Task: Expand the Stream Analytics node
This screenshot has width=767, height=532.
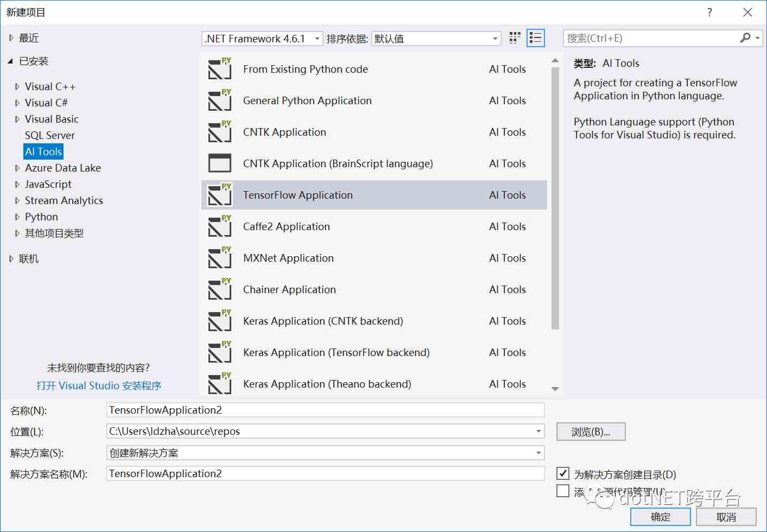Action: 17,201
